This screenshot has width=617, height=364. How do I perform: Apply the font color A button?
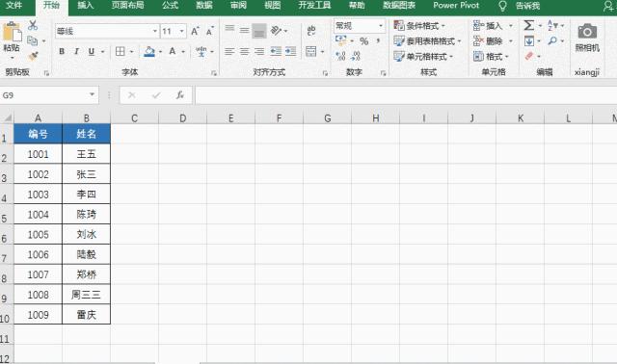[173, 51]
